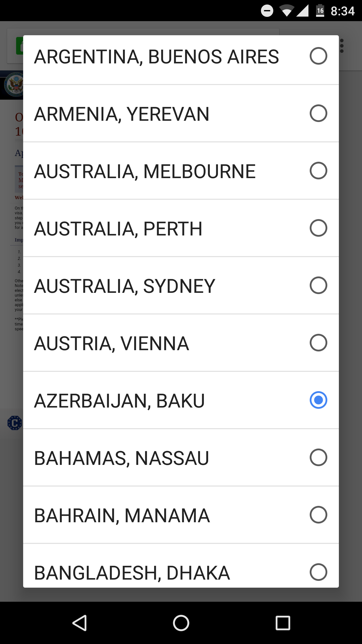Pick AUSTRALIA, SYDNEY option text
The height and width of the screenshot is (644, 362).
click(x=125, y=286)
